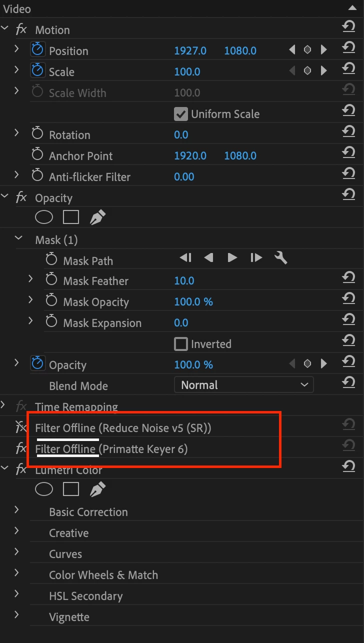364x643 pixels.
Task: Collapse Video effects section with arrow
Action: pos(352,7)
